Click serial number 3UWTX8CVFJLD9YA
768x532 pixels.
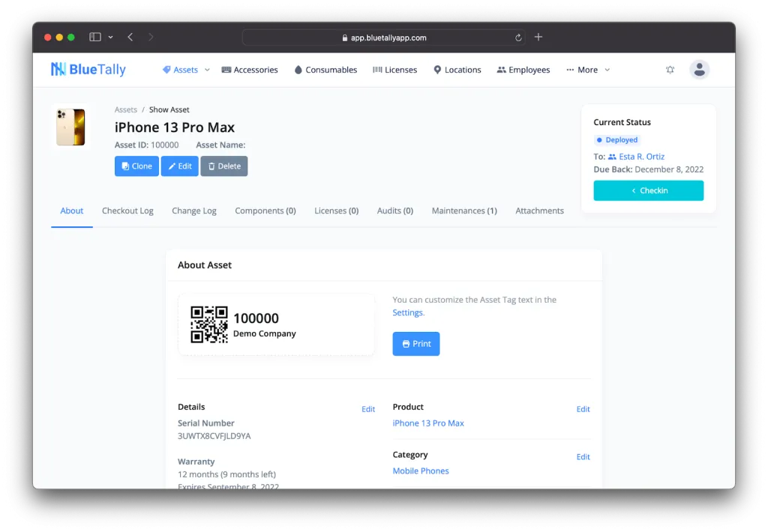click(x=214, y=436)
